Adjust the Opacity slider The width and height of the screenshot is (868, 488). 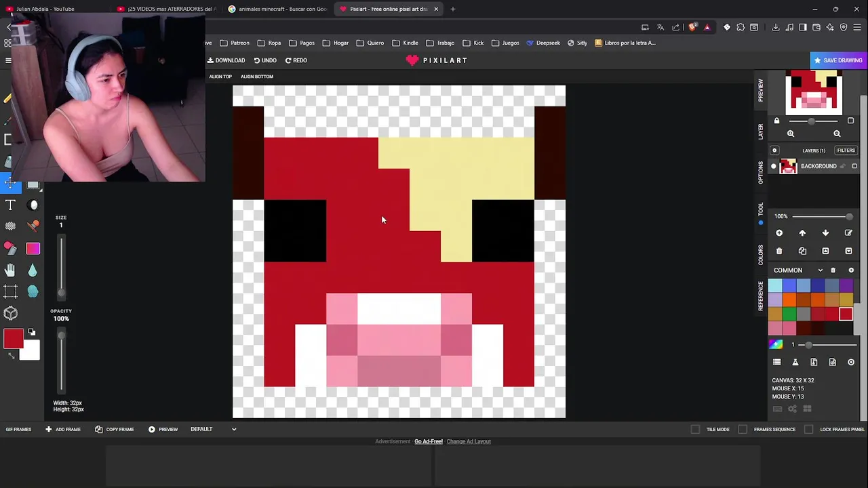(61, 361)
